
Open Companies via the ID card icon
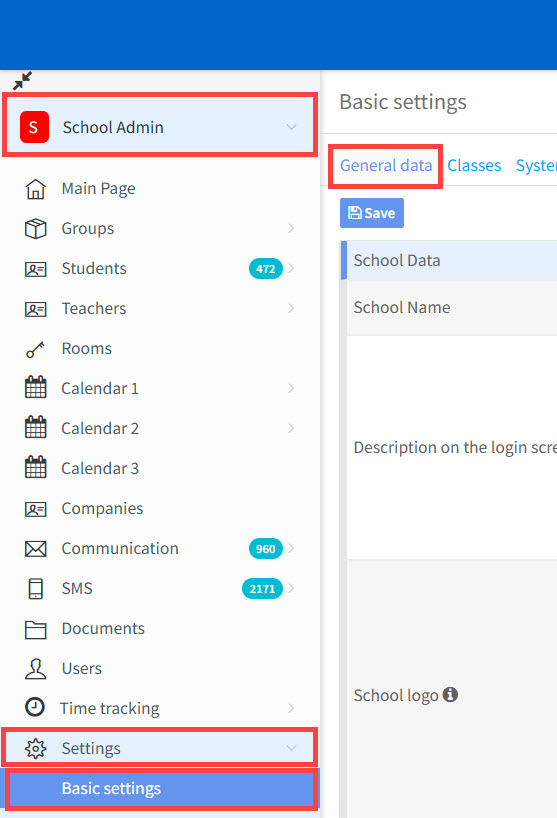(x=35, y=509)
